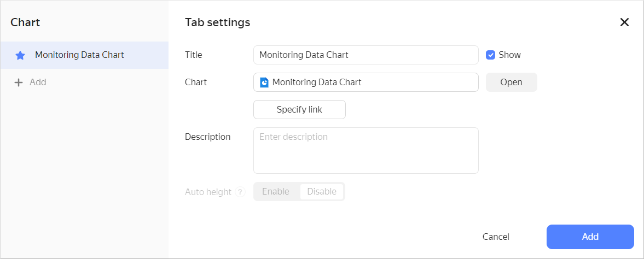Select the Monitoring Data Chart tab in sidebar
Image resolution: width=644 pixels, height=259 pixels.
click(79, 55)
